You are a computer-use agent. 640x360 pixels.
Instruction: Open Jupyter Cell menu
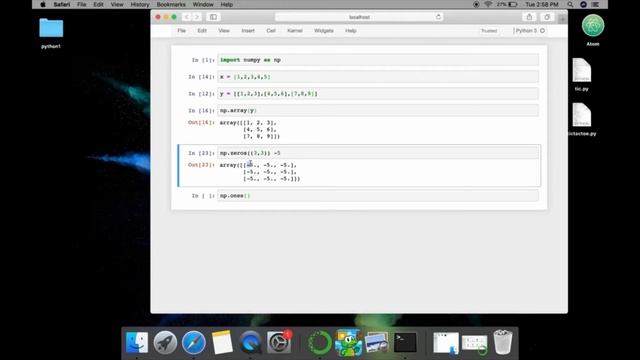pyautogui.click(x=271, y=31)
